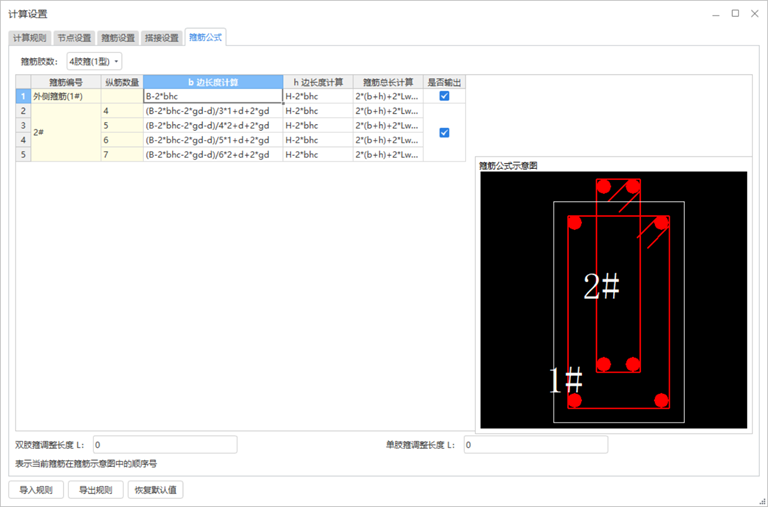Select the B-2*bhc formula cell in row 1
Image resolution: width=768 pixels, height=507 pixels.
213,97
